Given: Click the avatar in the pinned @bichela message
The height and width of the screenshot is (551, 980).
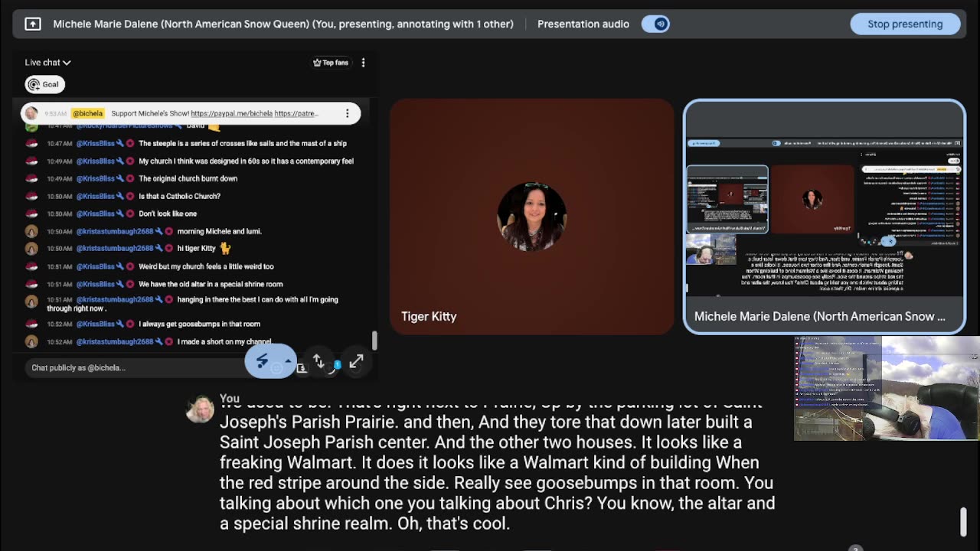Looking at the screenshot, I should pos(31,113).
